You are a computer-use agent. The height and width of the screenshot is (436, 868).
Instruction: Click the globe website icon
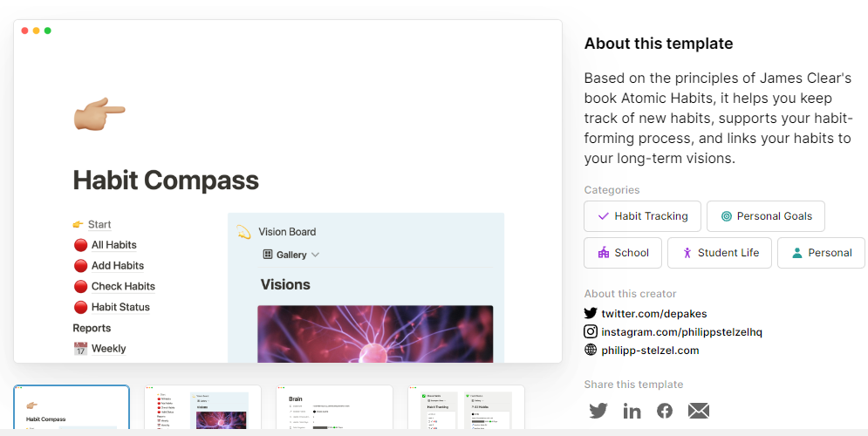(x=591, y=350)
